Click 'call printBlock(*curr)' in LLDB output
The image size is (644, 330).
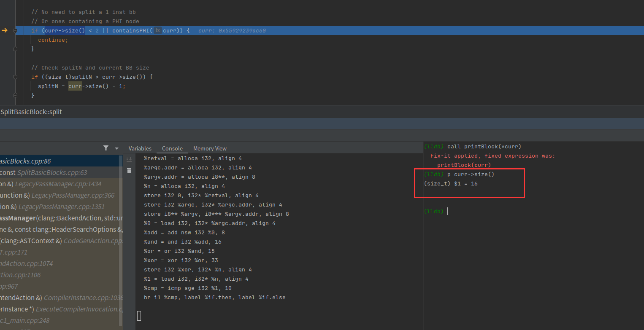(484, 147)
